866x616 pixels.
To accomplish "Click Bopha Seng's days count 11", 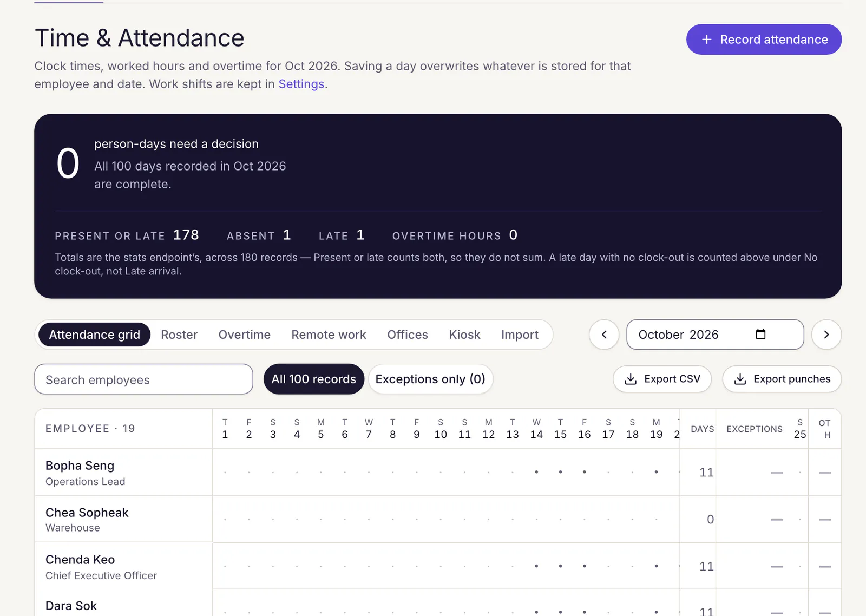I will coord(706,473).
